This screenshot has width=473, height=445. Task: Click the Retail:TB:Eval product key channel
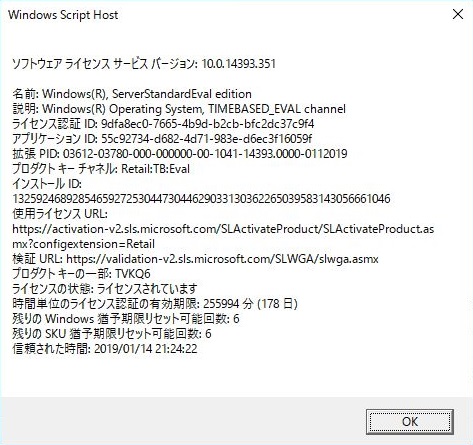coord(155,169)
